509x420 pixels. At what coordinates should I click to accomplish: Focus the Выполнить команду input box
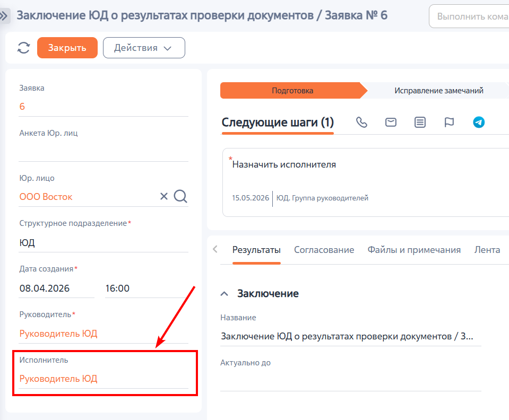tap(469, 16)
